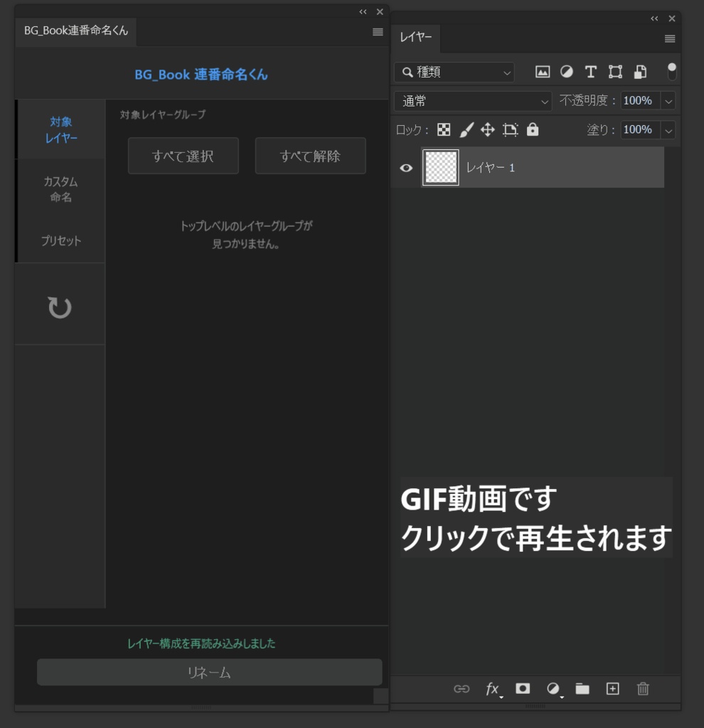Open the 通常 blend mode dropdown
This screenshot has width=704, height=728.
point(473,101)
